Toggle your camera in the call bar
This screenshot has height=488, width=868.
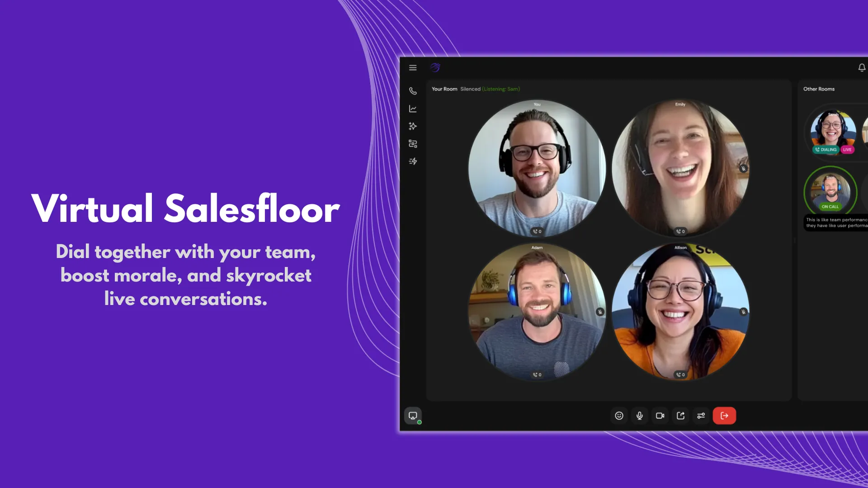click(x=660, y=416)
